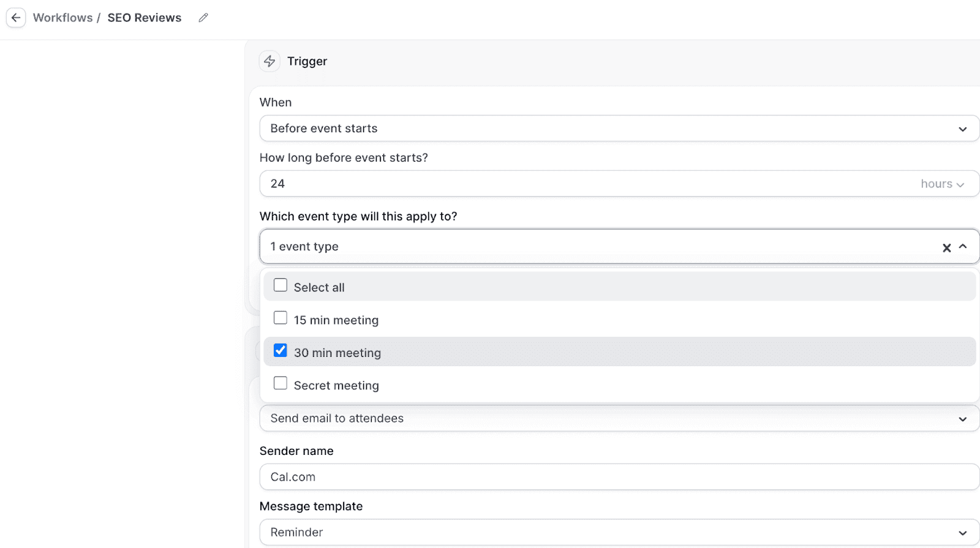980x548 pixels.
Task: Click the back arrow to return
Action: click(x=15, y=17)
